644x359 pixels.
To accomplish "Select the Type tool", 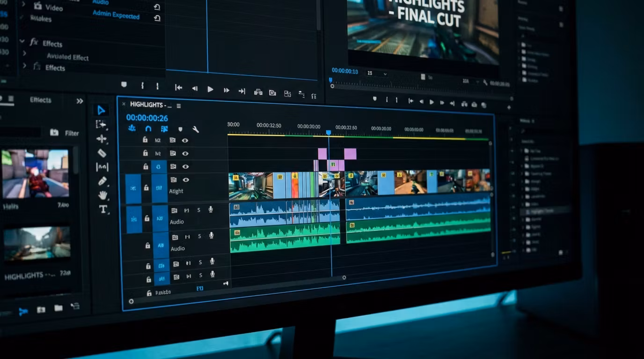I will point(103,209).
